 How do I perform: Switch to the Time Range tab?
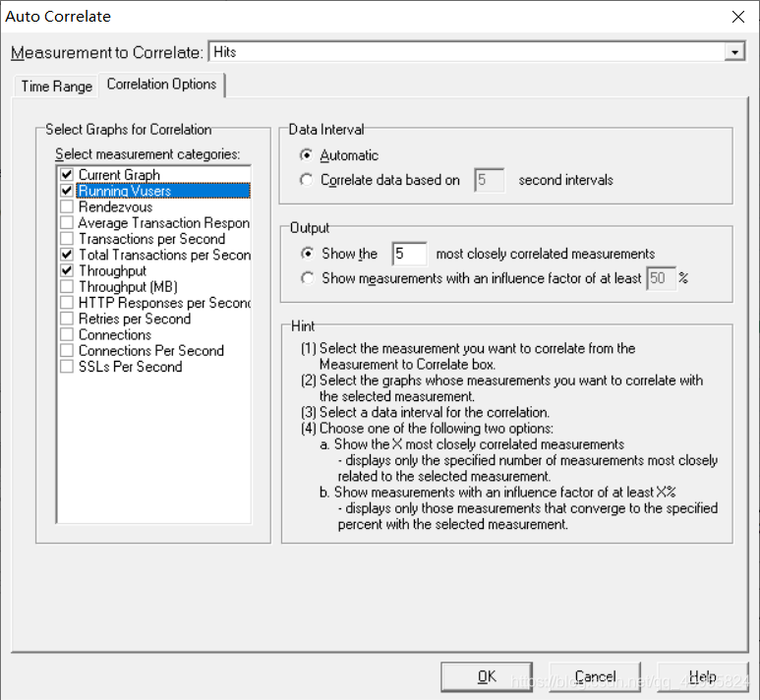pyautogui.click(x=56, y=87)
